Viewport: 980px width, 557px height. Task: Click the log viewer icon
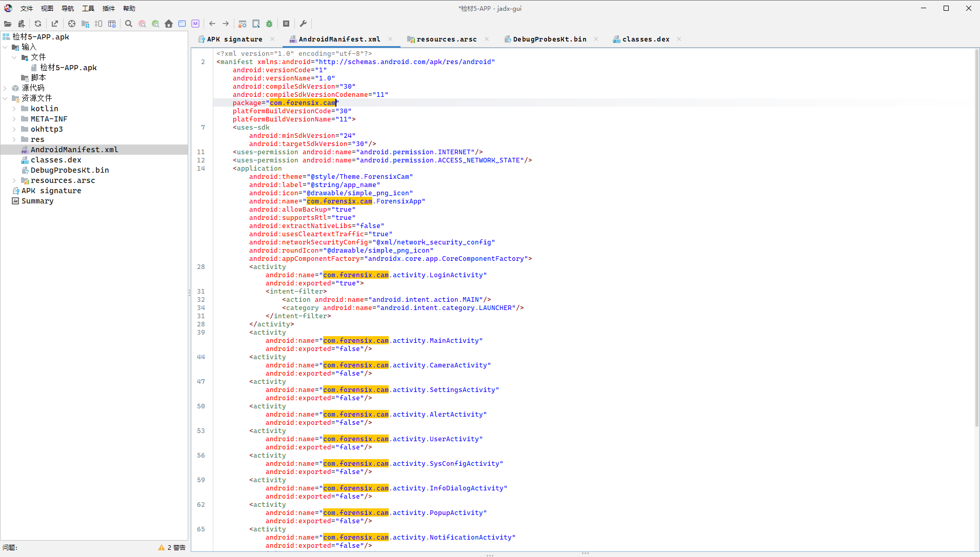click(286, 24)
